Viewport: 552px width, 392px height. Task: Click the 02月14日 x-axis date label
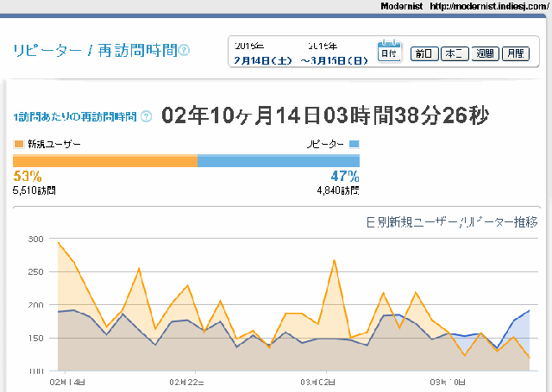(67, 383)
